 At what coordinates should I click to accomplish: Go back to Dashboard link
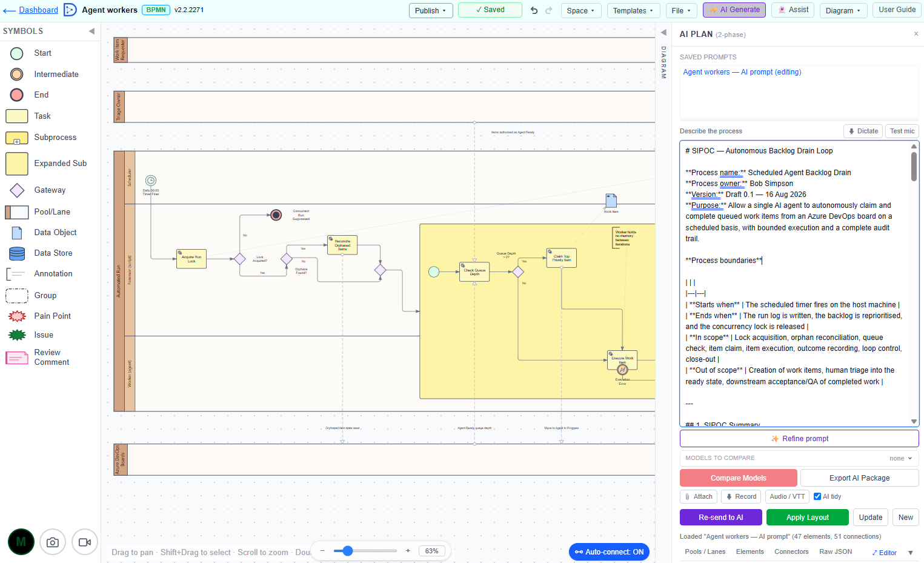pyautogui.click(x=38, y=10)
